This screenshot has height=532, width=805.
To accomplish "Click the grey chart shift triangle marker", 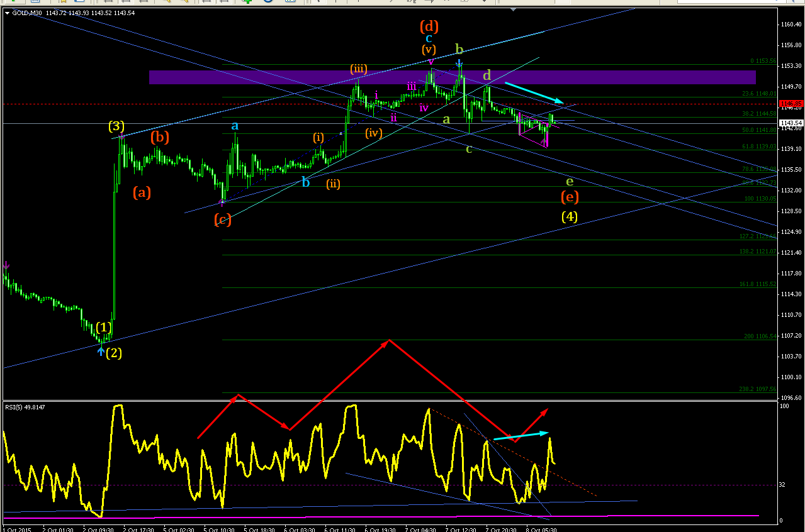I will click(514, 10).
